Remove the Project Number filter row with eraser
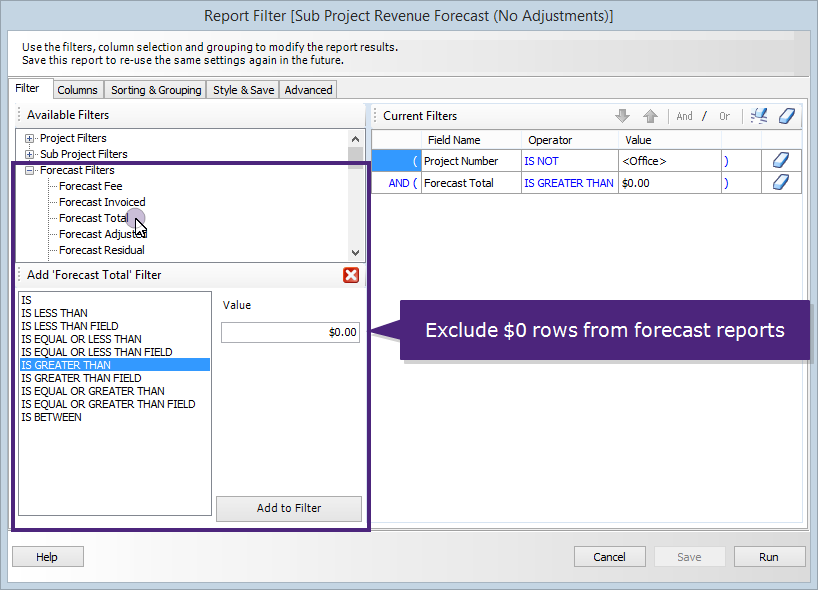This screenshot has width=818, height=590. (782, 160)
